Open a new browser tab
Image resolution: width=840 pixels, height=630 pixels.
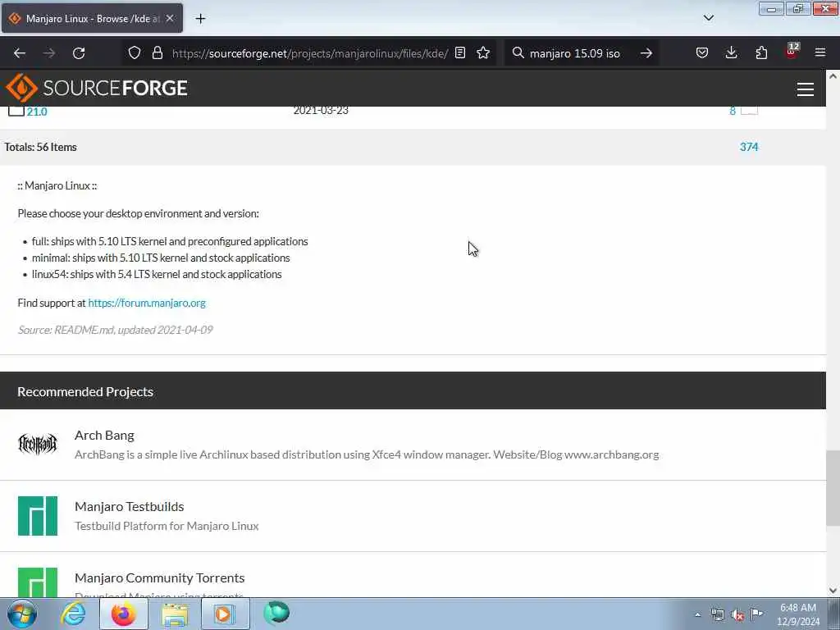[x=200, y=19]
